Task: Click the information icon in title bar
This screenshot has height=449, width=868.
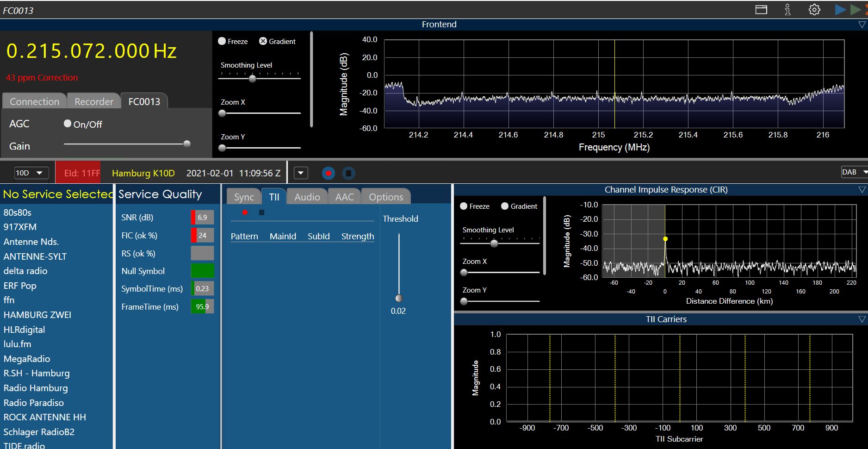Action: tap(787, 10)
